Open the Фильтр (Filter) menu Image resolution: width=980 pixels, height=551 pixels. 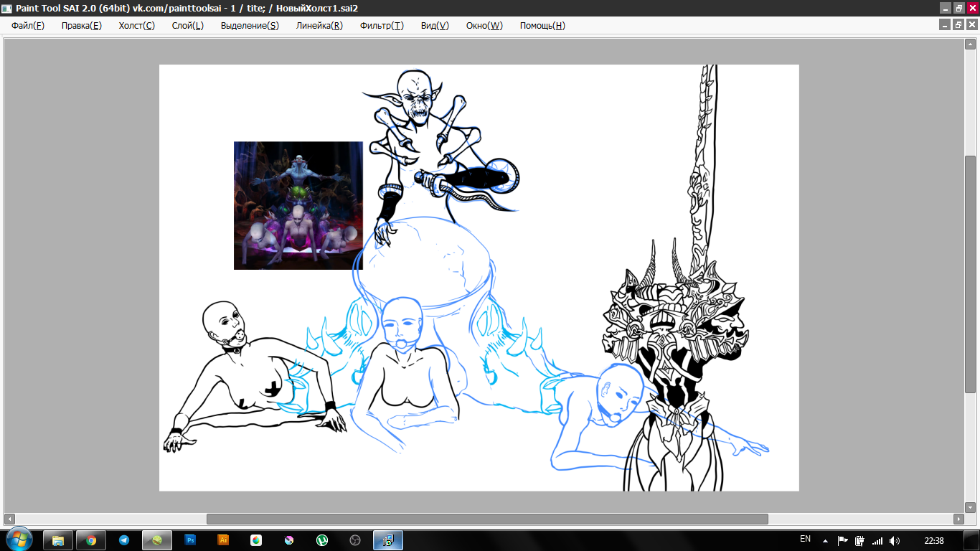click(382, 26)
